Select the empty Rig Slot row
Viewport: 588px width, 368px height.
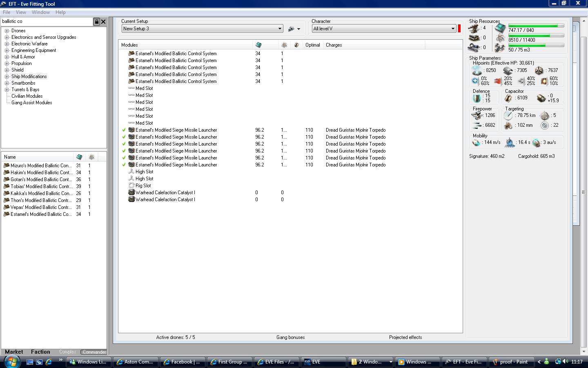coord(290,186)
